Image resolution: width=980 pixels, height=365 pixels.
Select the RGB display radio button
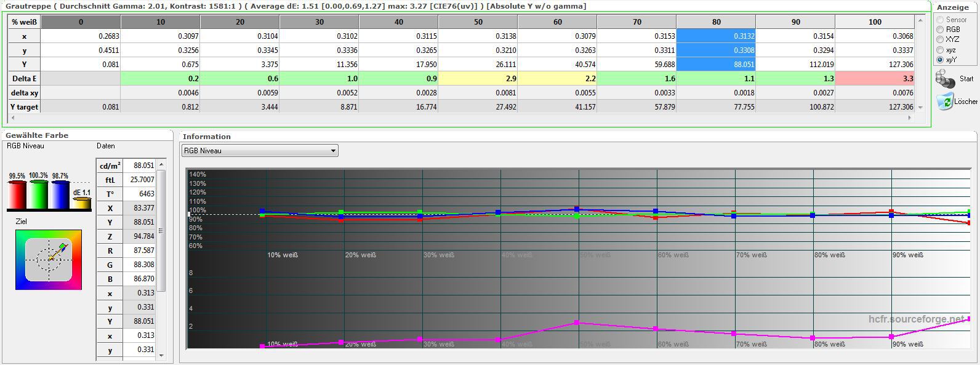tap(940, 30)
